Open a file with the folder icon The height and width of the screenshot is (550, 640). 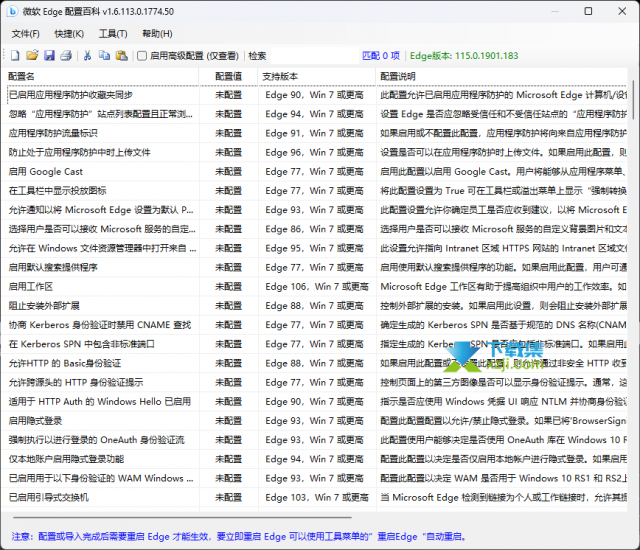click(x=32, y=55)
